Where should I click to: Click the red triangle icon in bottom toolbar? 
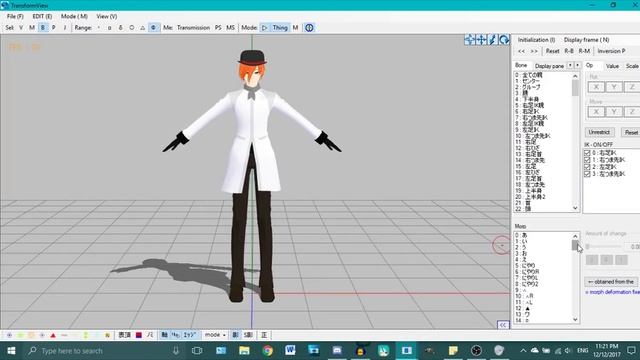click(53, 335)
